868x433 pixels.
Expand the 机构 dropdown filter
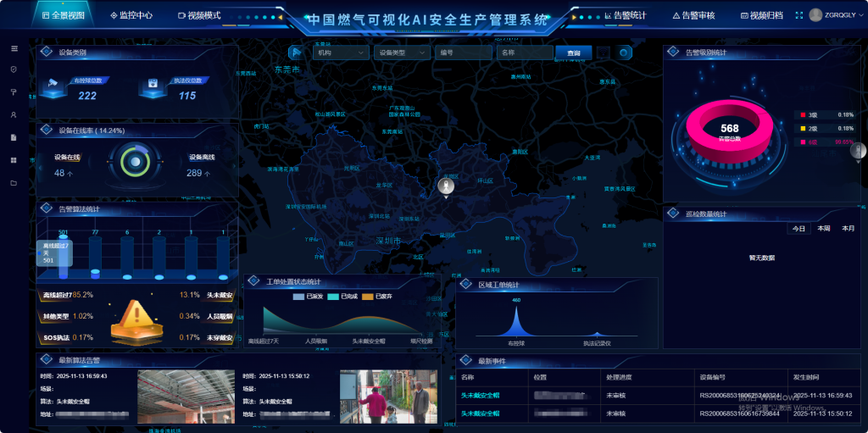[341, 53]
